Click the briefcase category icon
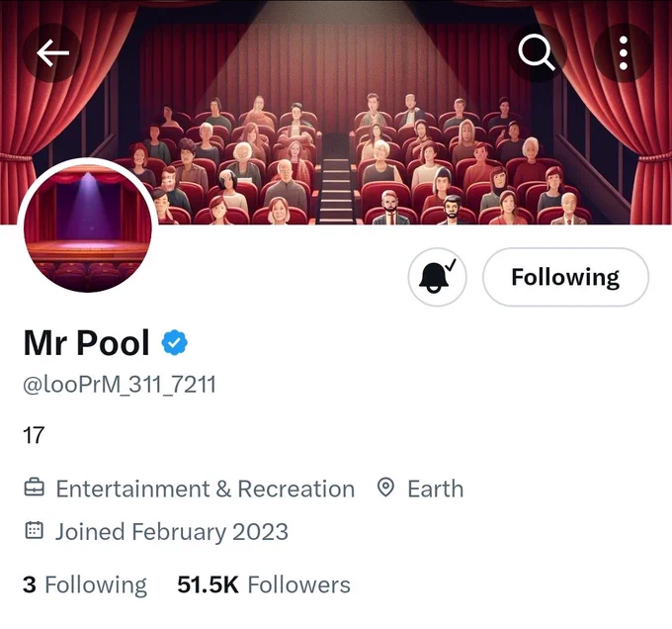Viewport: 672px width, 629px height. coord(35,489)
